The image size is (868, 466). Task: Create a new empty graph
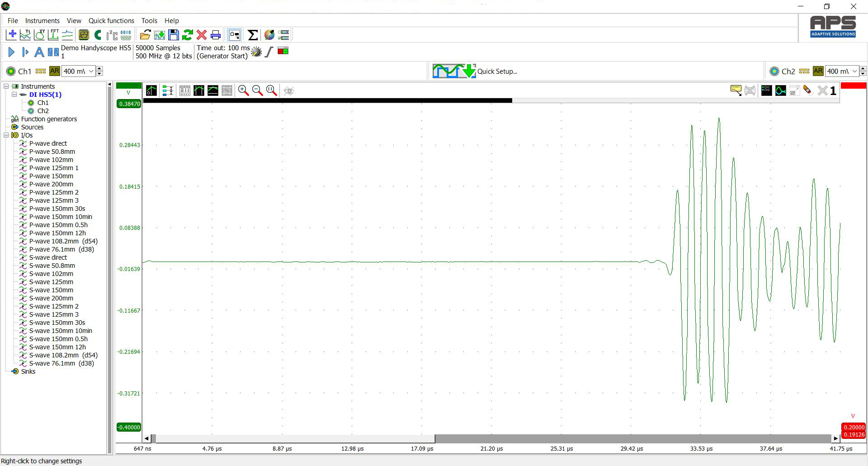(x=12, y=35)
